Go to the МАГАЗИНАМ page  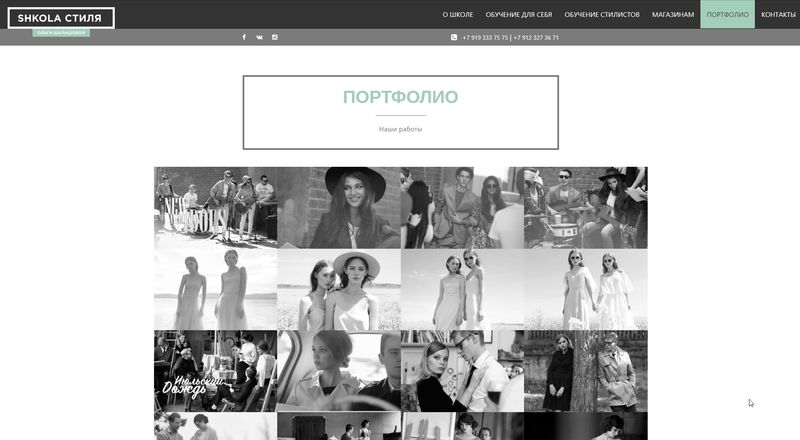[x=672, y=15]
